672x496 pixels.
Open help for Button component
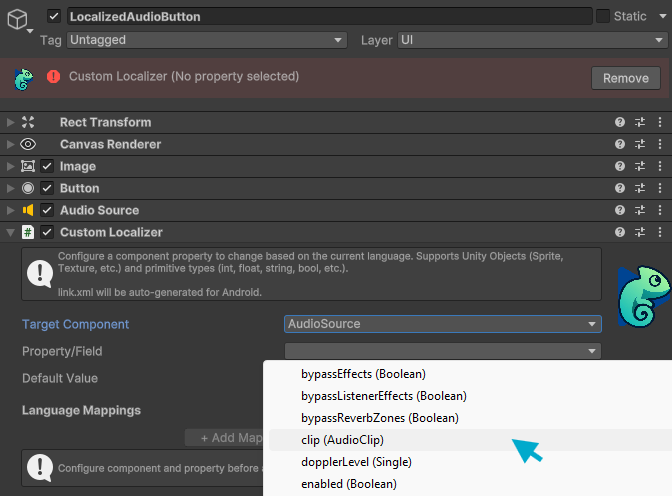tap(620, 188)
